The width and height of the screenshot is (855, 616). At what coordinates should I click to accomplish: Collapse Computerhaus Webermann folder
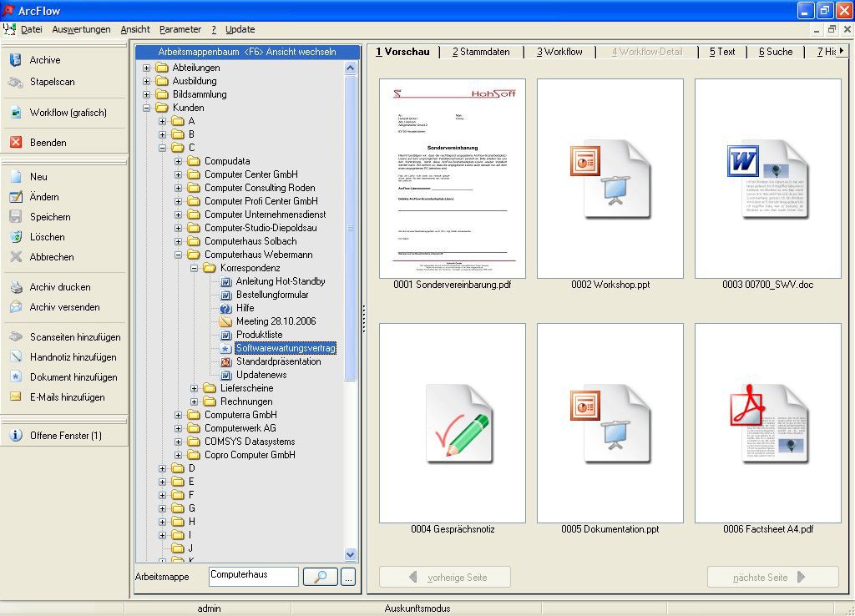point(179,255)
